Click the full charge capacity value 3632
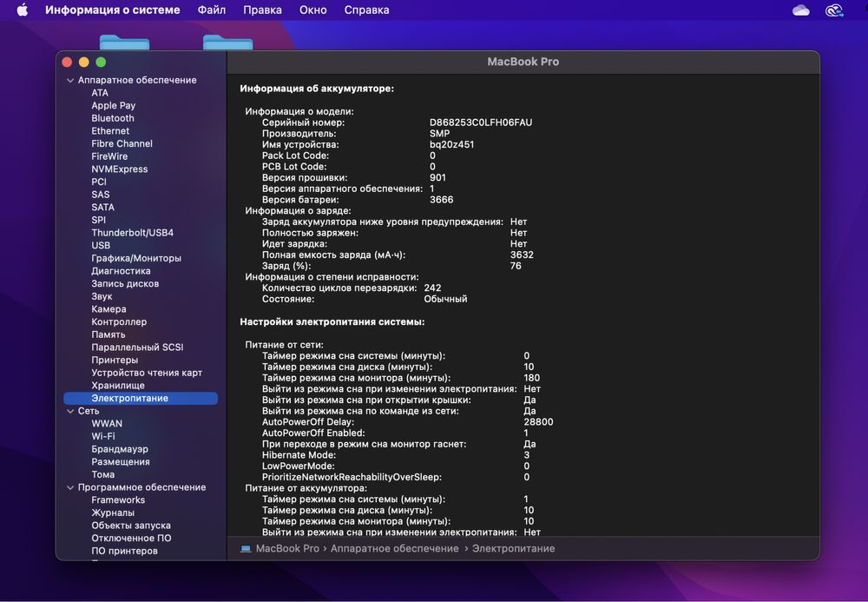 (x=522, y=255)
